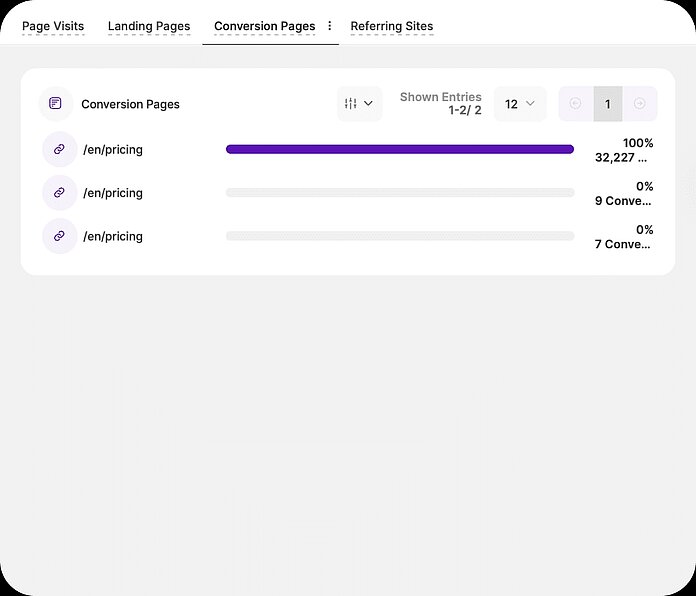
Task: Open the Page Visits tab
Action: click(53, 26)
